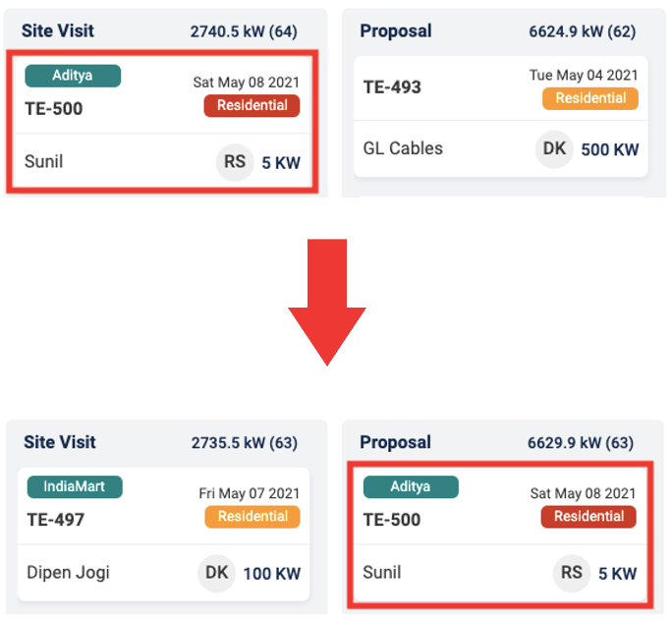Click the DK avatar on GL Cables card

554,149
